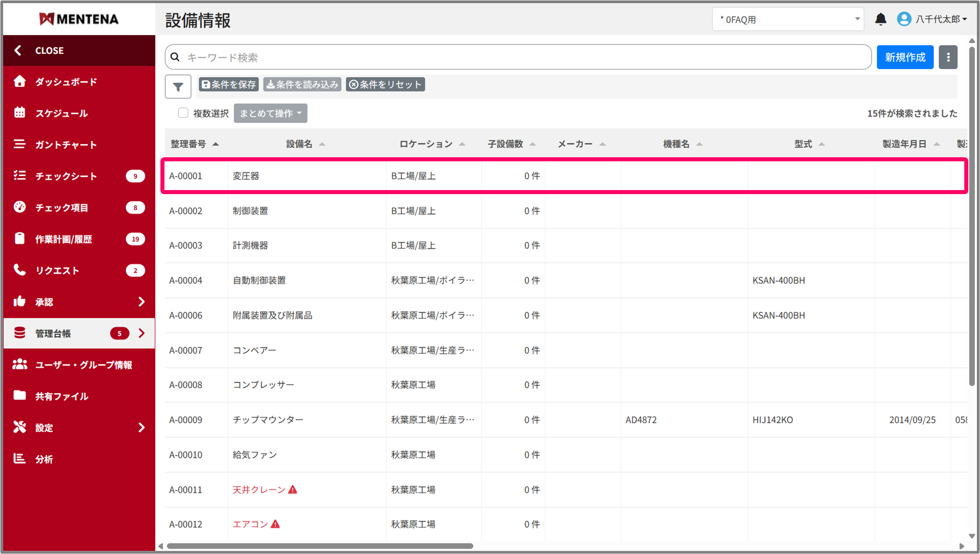
Task: Click the notification bell icon
Action: pyautogui.click(x=881, y=19)
